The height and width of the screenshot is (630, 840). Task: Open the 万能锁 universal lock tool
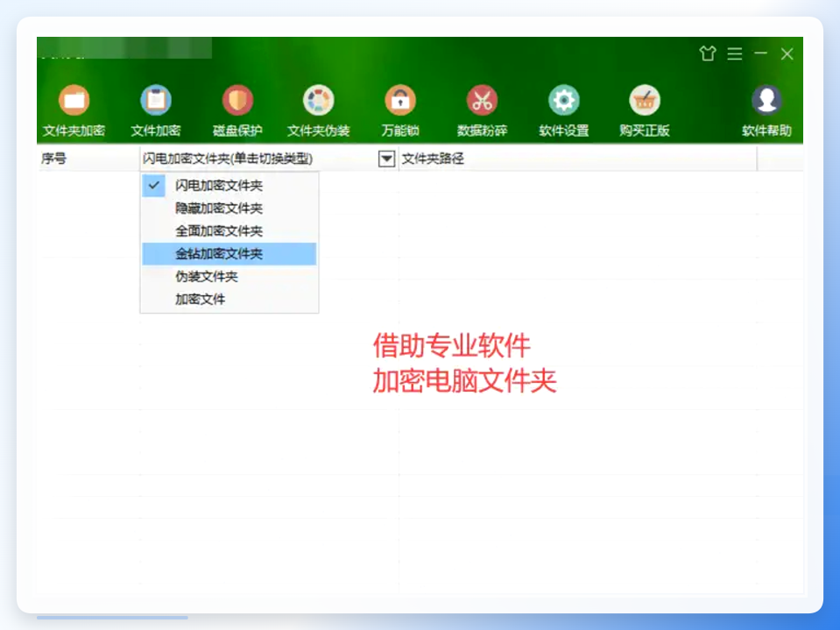[400, 111]
